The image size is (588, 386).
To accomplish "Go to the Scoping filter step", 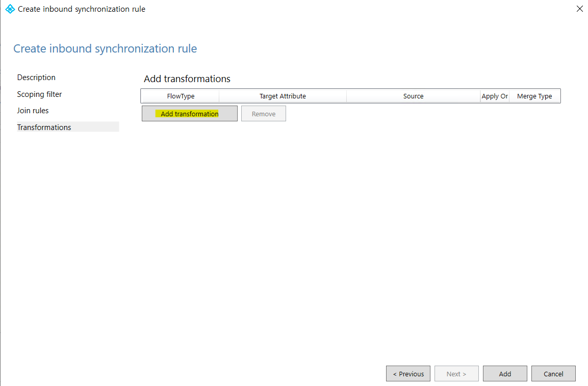I will click(x=39, y=94).
